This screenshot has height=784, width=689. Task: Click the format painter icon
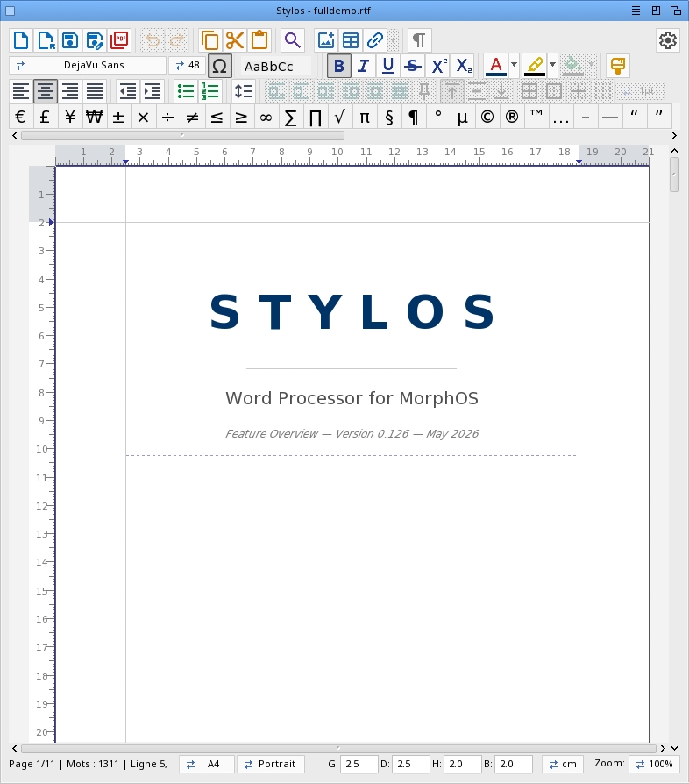617,66
